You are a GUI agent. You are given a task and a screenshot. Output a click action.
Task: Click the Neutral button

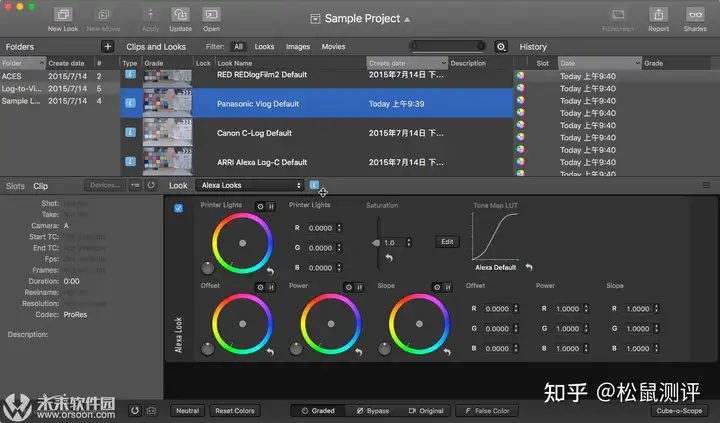click(187, 411)
